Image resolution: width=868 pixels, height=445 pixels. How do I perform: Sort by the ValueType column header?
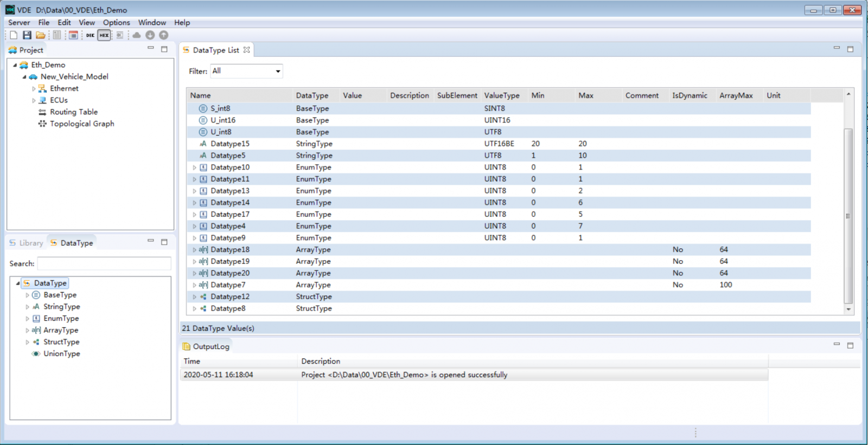(504, 95)
